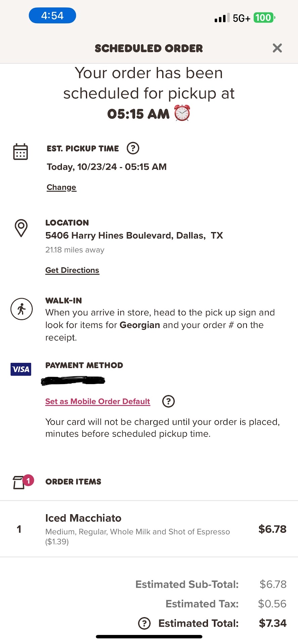The image size is (298, 644).
Task: Tap the Iced Macchiato $6.78 price
Action: tap(272, 529)
